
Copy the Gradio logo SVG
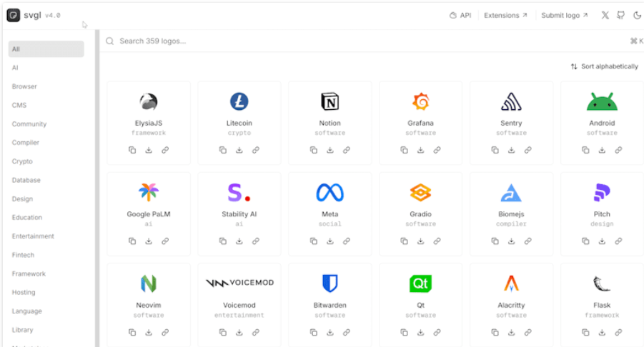(x=404, y=241)
